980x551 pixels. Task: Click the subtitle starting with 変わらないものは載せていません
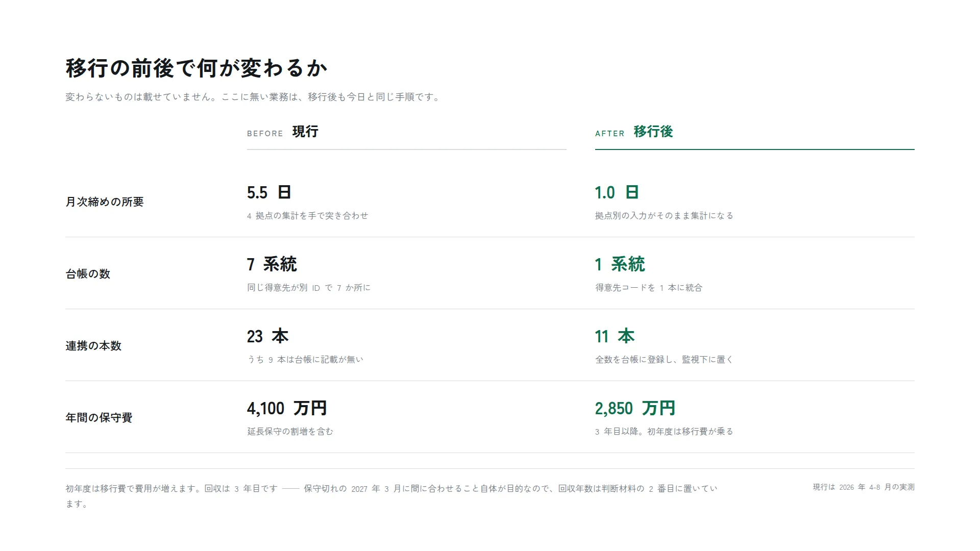(254, 97)
